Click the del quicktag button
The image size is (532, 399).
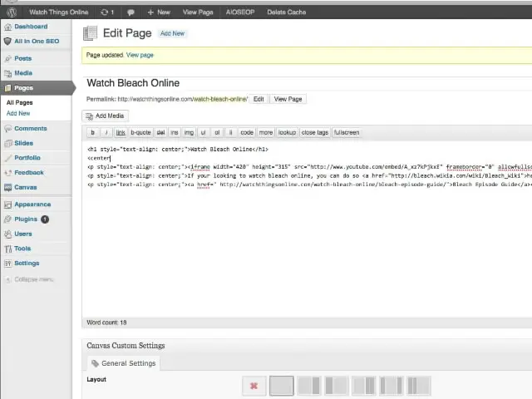[160, 133]
